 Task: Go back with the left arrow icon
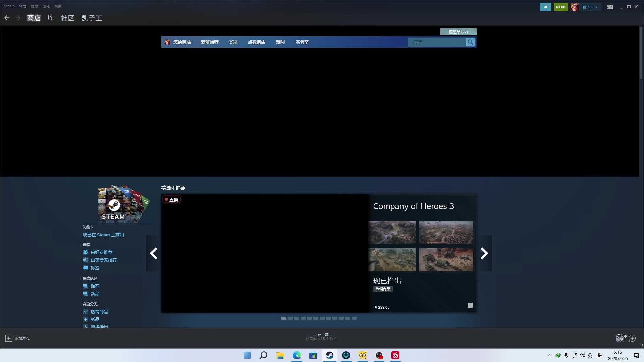click(7, 18)
